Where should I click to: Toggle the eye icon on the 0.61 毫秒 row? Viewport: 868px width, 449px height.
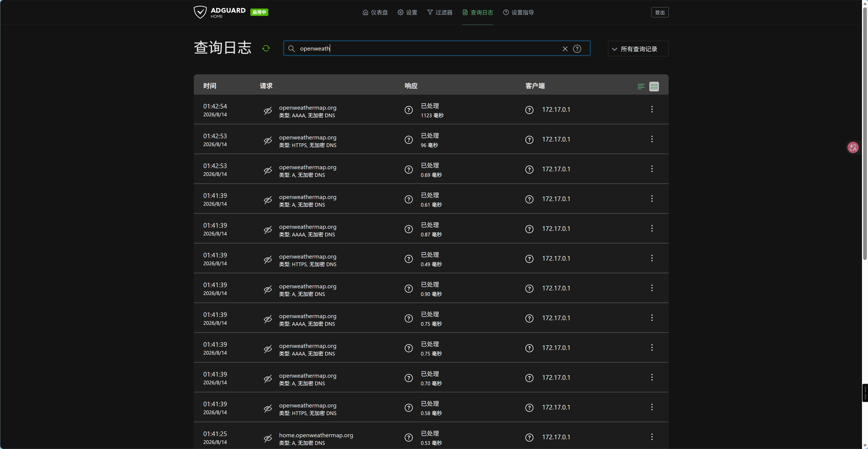[x=268, y=200]
